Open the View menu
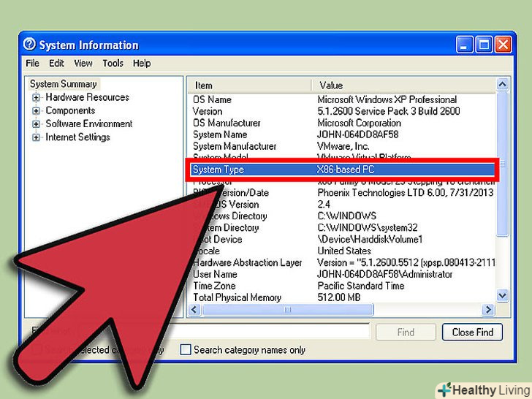The height and width of the screenshot is (399, 532). 83,64
